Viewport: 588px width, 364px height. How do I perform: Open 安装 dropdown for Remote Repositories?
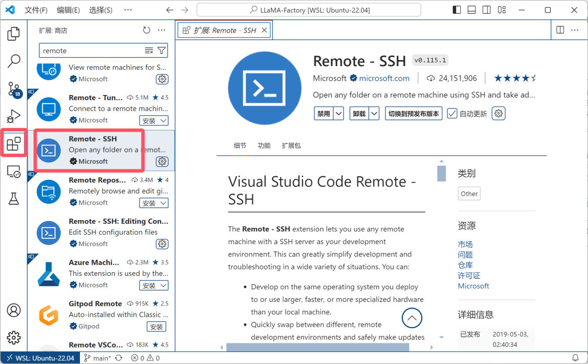(x=163, y=203)
